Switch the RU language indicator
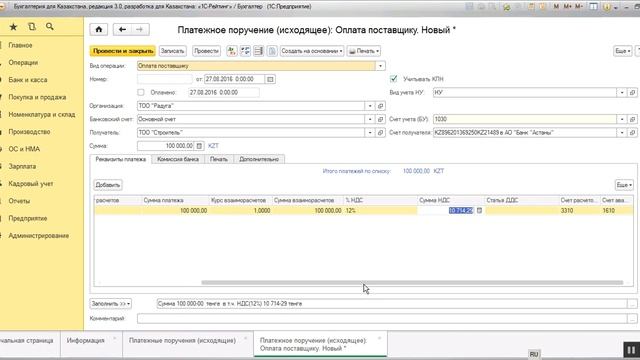 coord(534,354)
